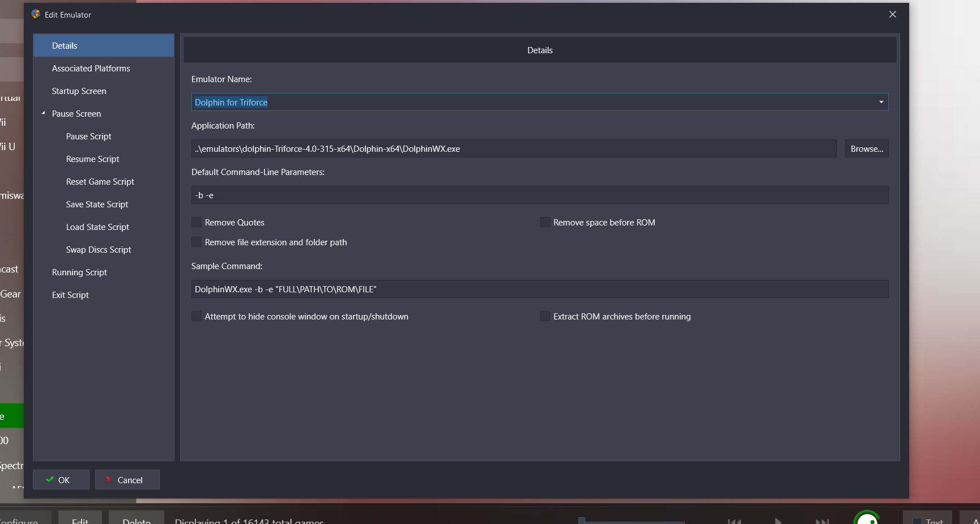Image resolution: width=980 pixels, height=524 pixels.
Task: Click the LaunchBox icon in the title bar
Action: point(36,14)
